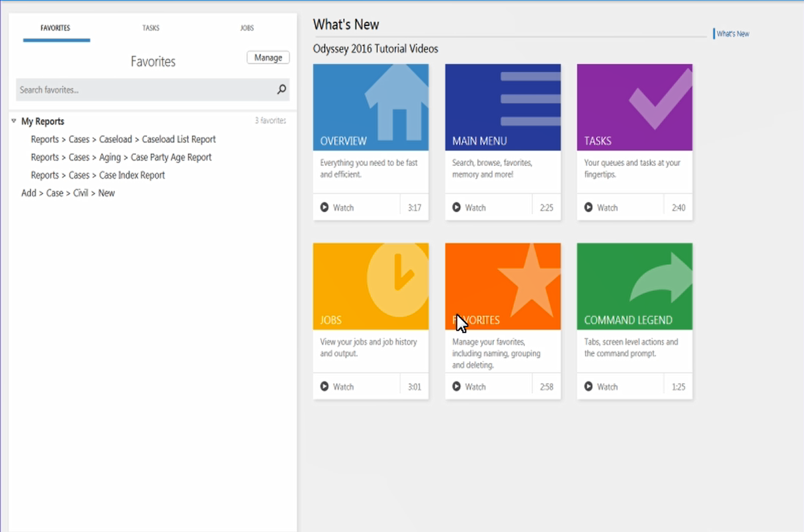Screen dimensions: 804x532
Task: Click the Tasks video play icon
Action: [x=588, y=207]
